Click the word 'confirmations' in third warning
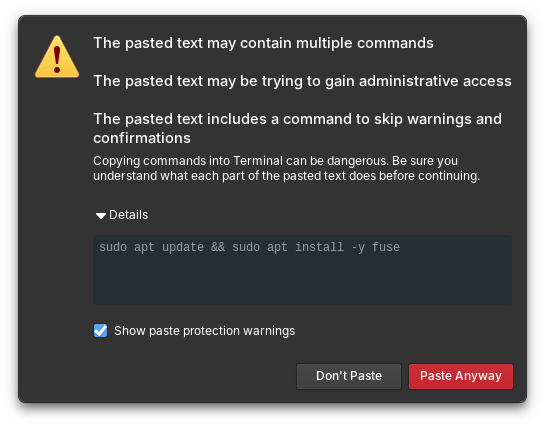545x424 pixels. click(x=142, y=138)
